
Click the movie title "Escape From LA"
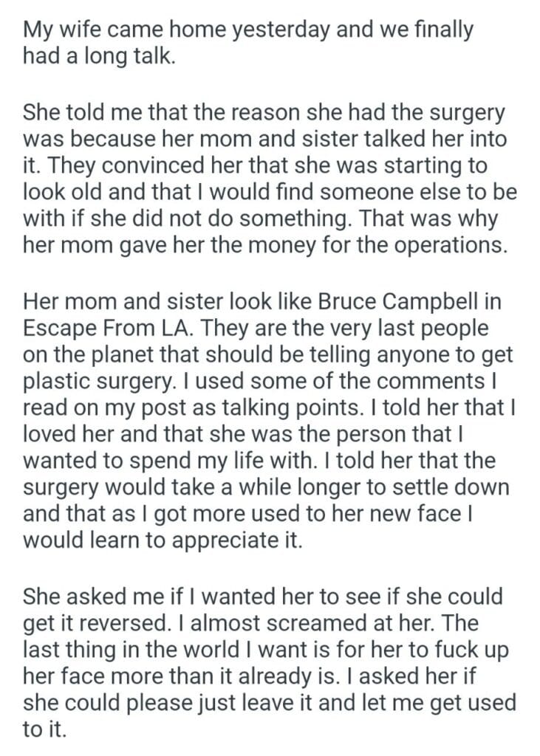coord(115,329)
